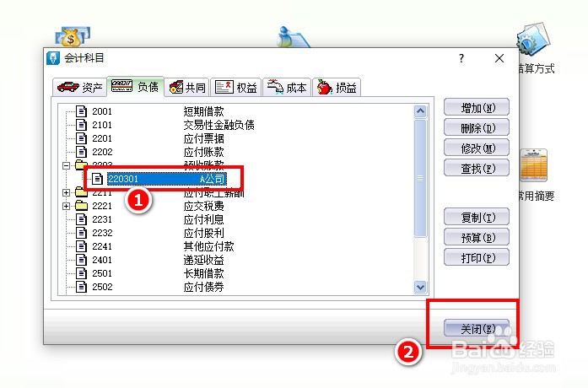Click the 查找(F) button
588x388 pixels.
477,169
